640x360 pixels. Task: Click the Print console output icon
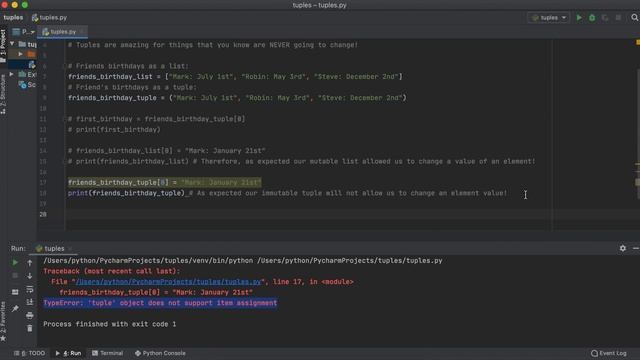point(30,315)
